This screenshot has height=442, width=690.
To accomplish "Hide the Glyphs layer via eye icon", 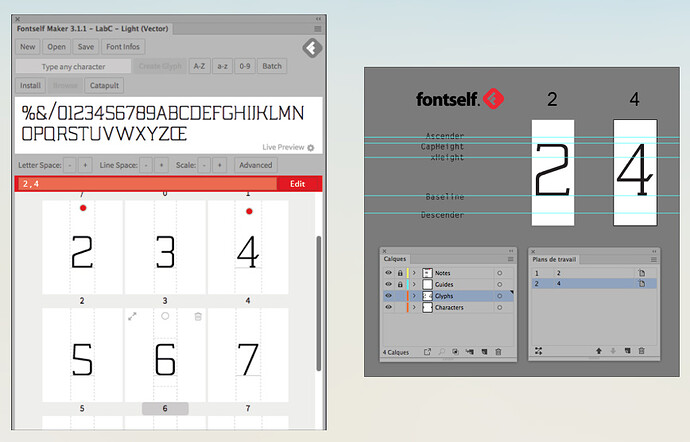I will (388, 296).
